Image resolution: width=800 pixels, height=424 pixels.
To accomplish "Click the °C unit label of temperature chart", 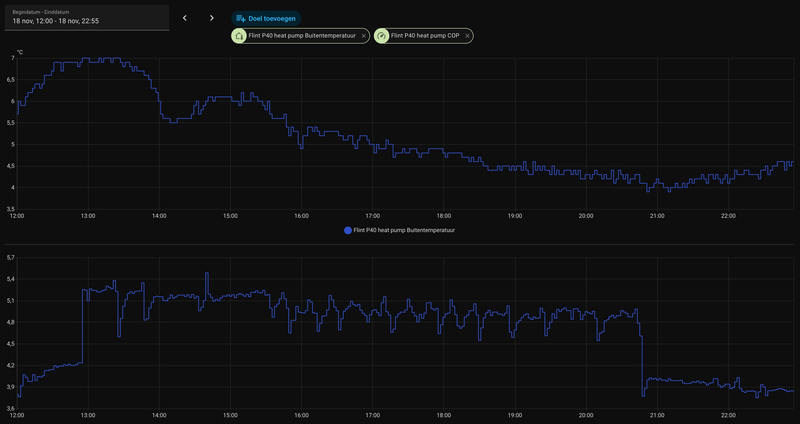I will click(19, 51).
